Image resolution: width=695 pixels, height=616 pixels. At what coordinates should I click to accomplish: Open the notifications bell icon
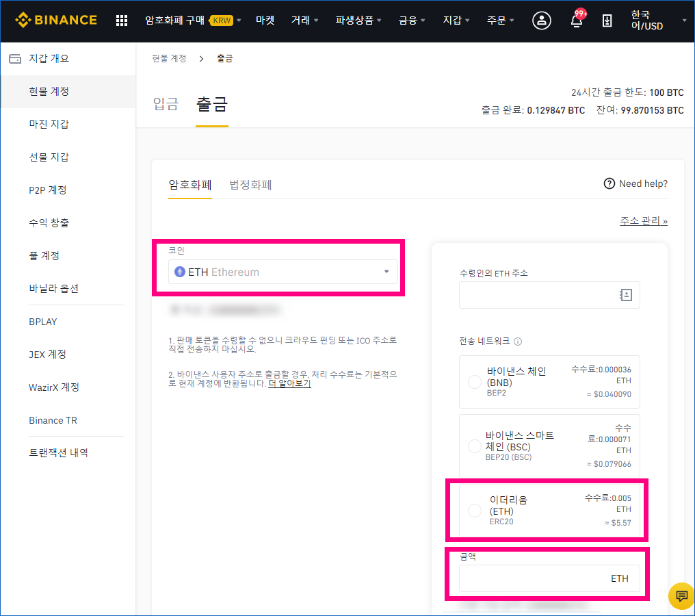tap(575, 21)
